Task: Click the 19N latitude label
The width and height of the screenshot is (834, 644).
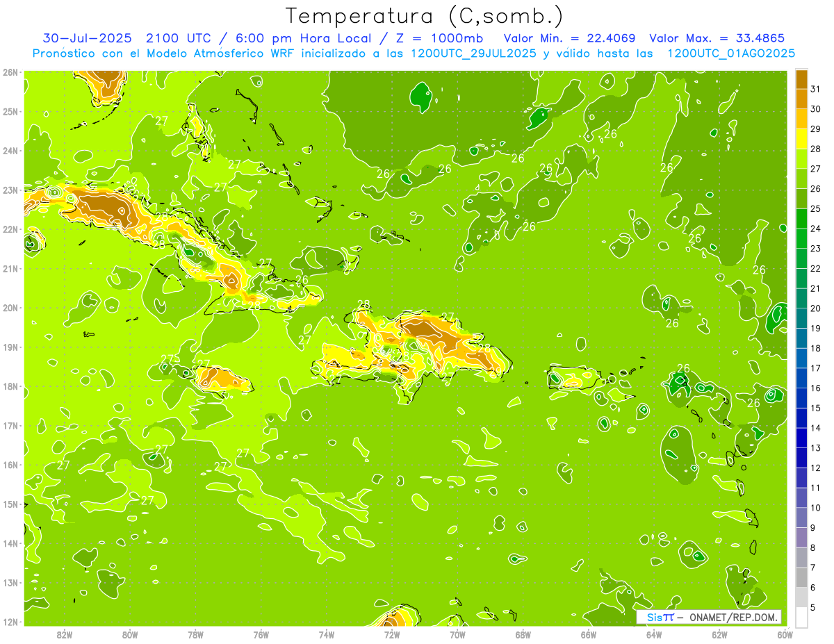Action: [10, 347]
